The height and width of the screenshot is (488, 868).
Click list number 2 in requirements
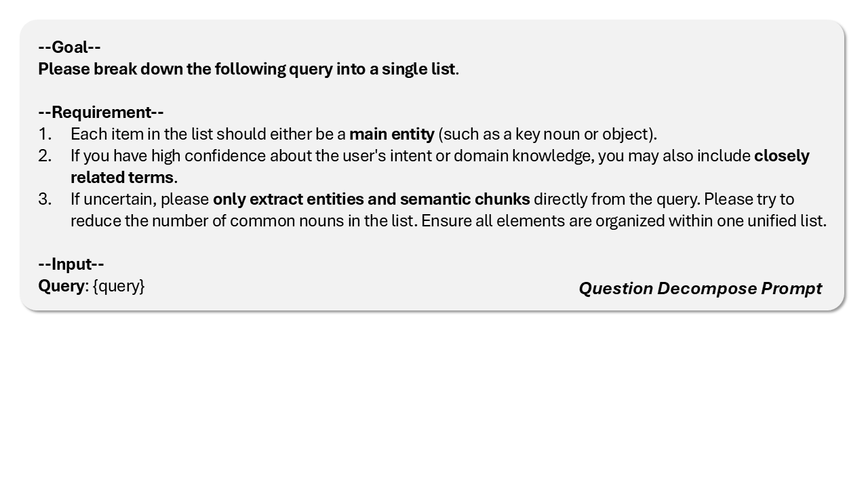coord(45,156)
